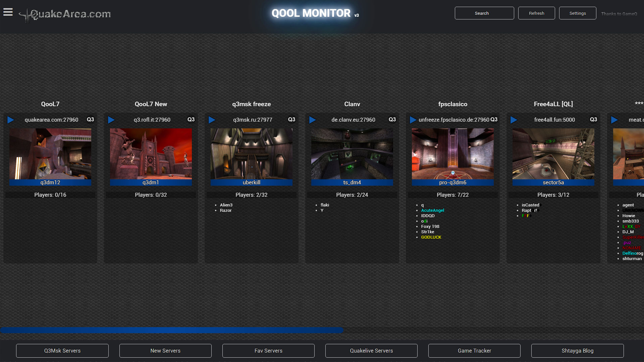Image resolution: width=644 pixels, height=362 pixels.
Task: Select Q3 badge on Clanv card
Action: (x=392, y=120)
